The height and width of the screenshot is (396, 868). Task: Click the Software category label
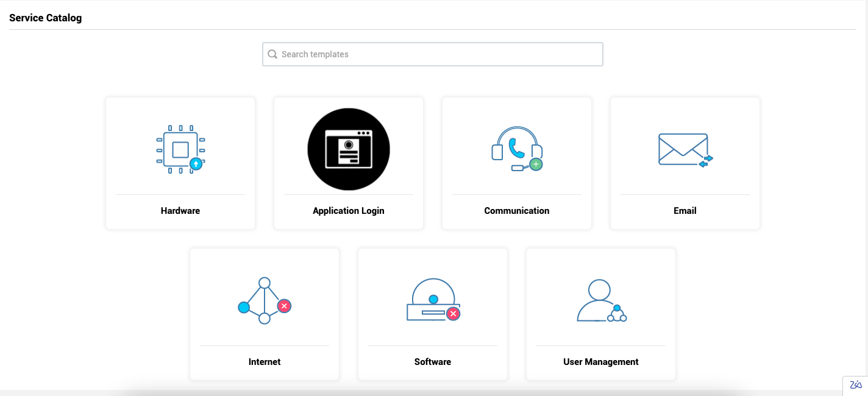(x=432, y=361)
